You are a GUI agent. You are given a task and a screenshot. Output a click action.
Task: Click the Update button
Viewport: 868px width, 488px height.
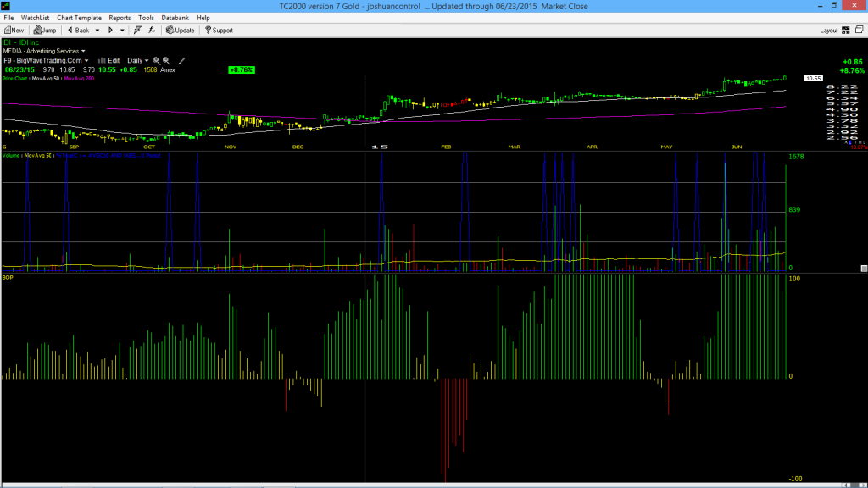pyautogui.click(x=181, y=30)
